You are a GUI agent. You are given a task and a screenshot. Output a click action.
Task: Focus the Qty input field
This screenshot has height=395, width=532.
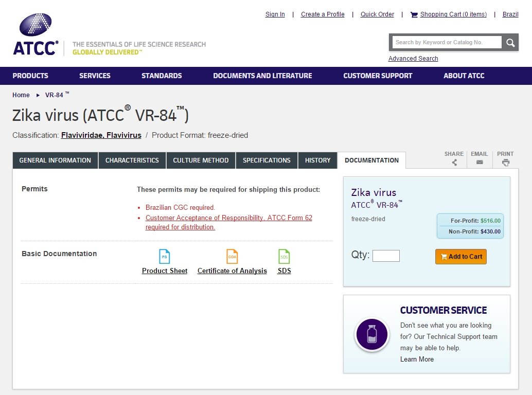click(386, 256)
